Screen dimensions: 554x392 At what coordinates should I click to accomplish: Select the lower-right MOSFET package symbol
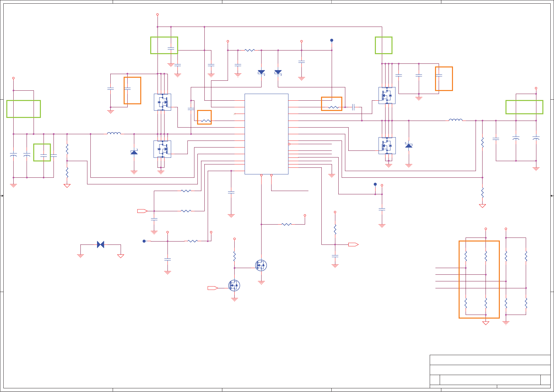pyautogui.click(x=387, y=146)
